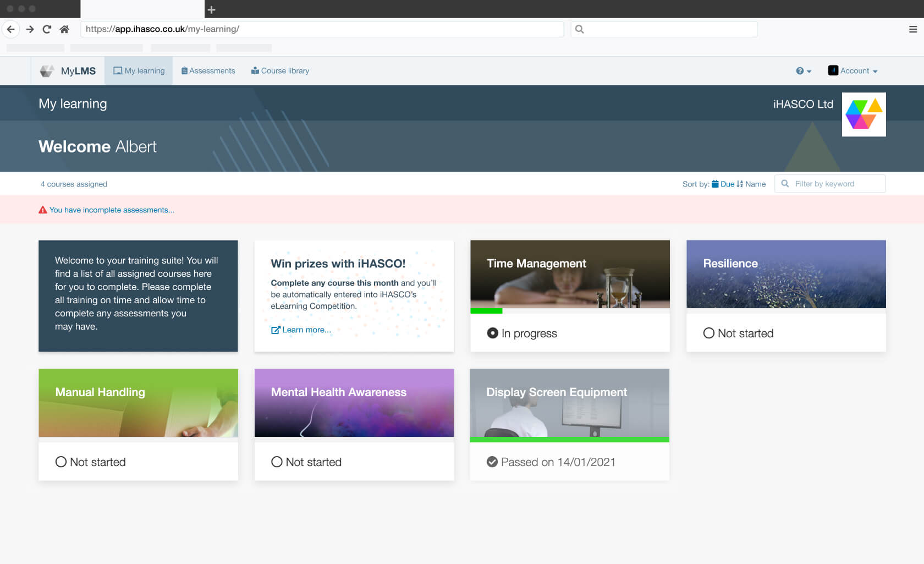
Task: Click the 4 courses assigned text
Action: [74, 184]
